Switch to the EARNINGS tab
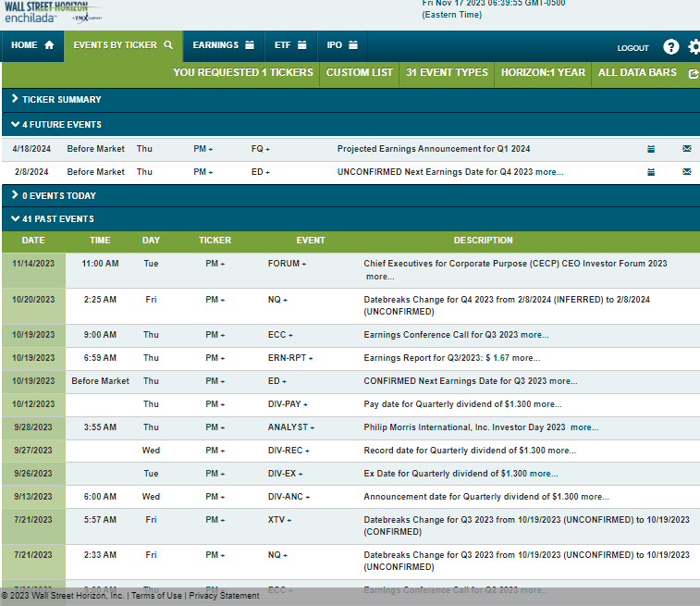 pyautogui.click(x=223, y=45)
